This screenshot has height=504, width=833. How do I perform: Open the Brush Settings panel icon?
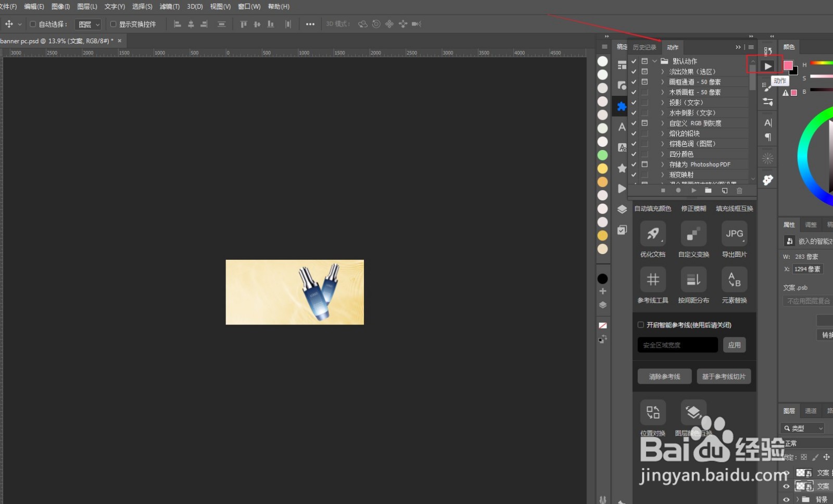click(767, 86)
